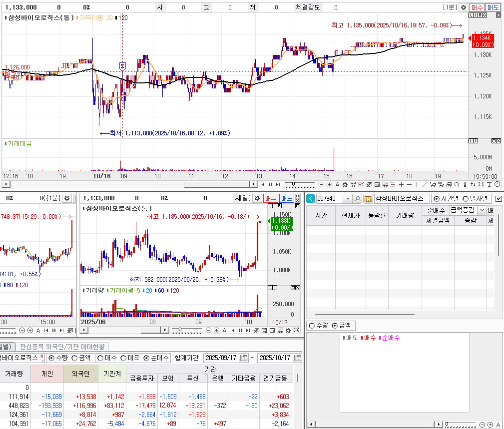Click [1분] timeframe selector in main chart
The image size is (504, 429).
click(x=450, y=7)
